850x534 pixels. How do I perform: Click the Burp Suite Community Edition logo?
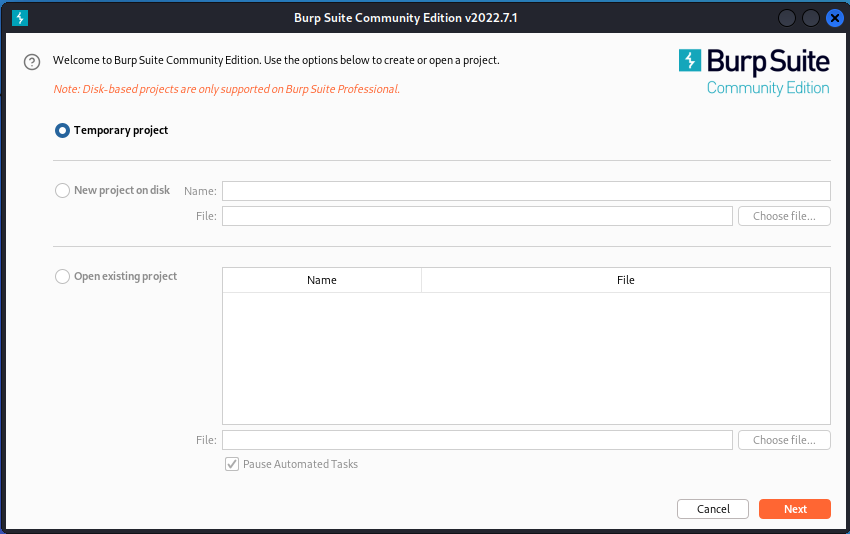point(754,72)
